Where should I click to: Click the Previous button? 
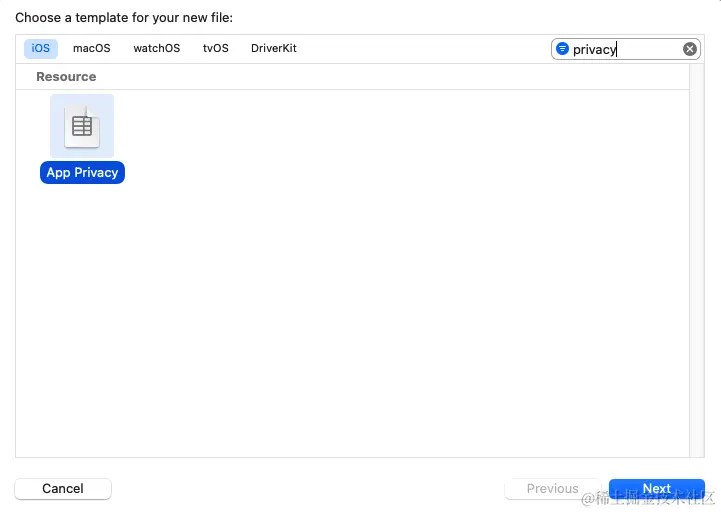click(x=553, y=488)
